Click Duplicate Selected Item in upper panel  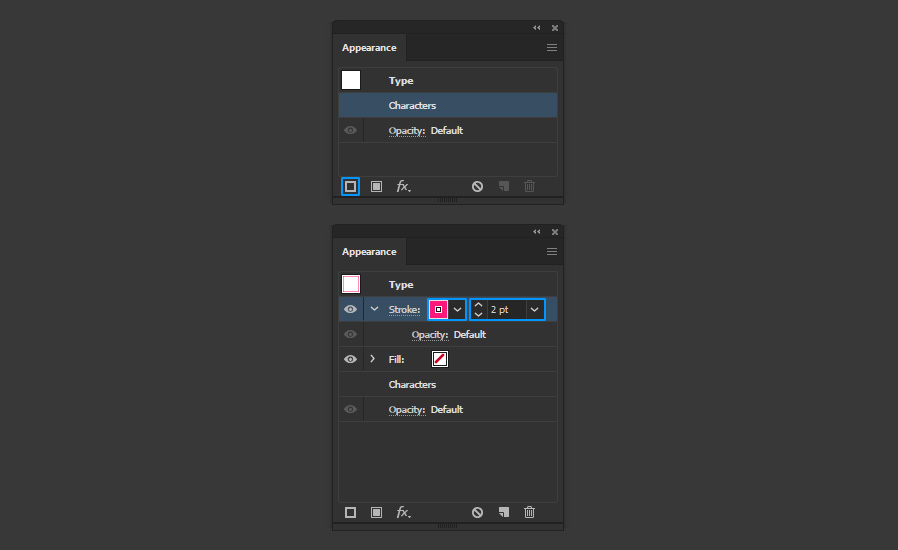click(x=503, y=186)
